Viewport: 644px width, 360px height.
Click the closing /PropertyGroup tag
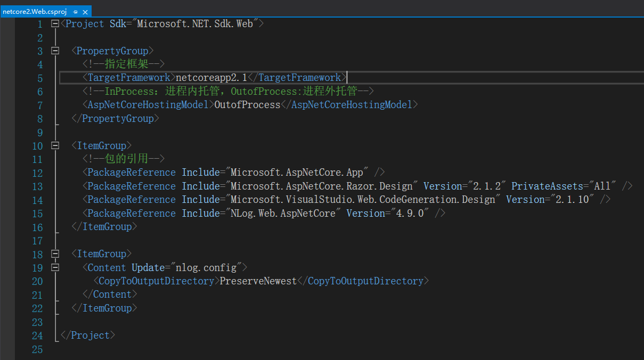click(115, 119)
